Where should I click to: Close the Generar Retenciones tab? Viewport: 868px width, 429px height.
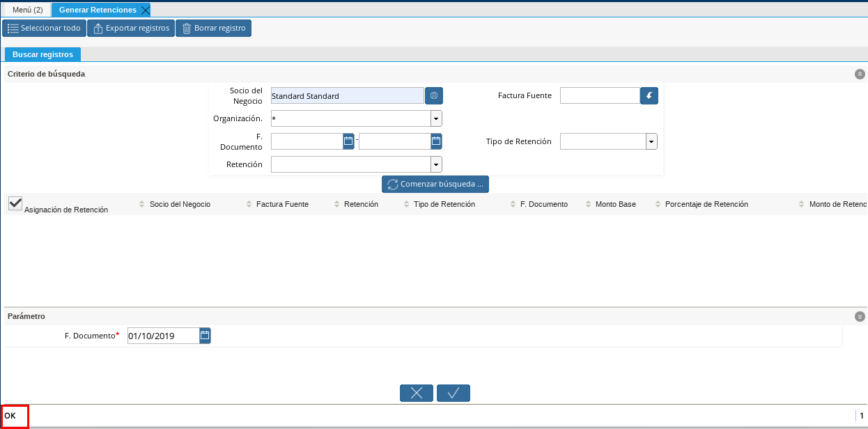(x=145, y=10)
